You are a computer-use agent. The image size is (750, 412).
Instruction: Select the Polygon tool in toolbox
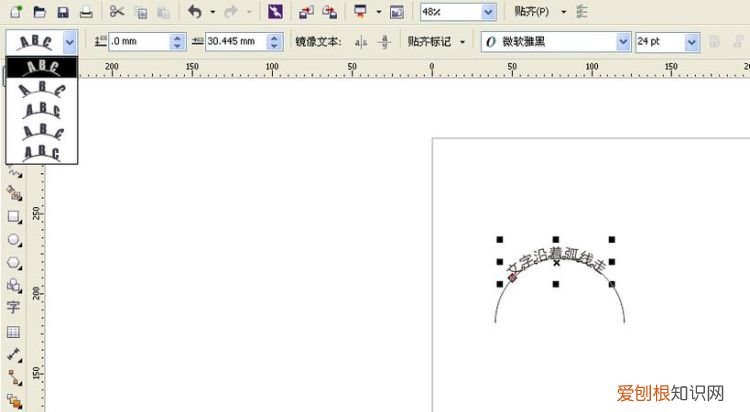pos(14,263)
